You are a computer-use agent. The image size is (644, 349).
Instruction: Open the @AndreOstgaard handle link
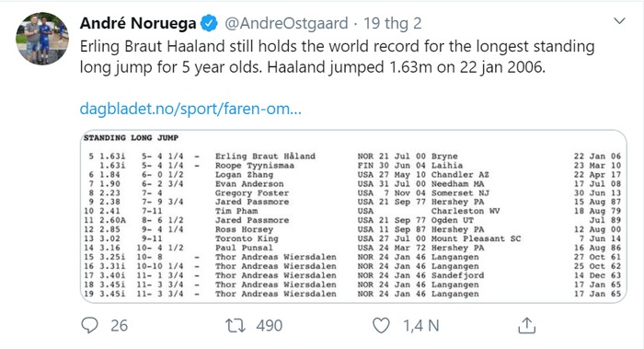(286, 23)
